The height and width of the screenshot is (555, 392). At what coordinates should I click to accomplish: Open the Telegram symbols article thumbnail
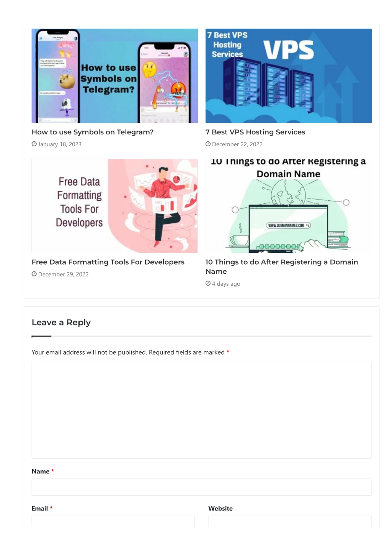(115, 76)
